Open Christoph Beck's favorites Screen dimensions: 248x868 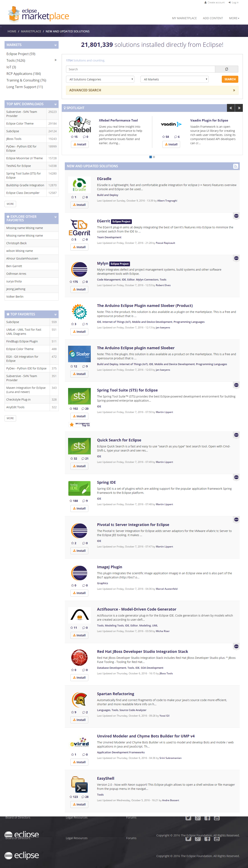[x=17, y=243]
